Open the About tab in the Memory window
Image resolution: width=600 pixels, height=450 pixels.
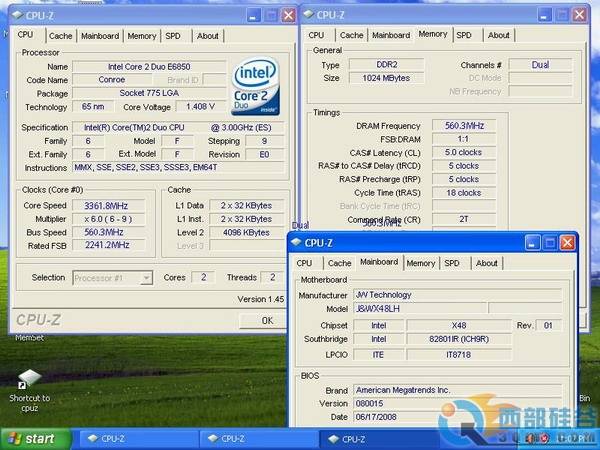499,35
